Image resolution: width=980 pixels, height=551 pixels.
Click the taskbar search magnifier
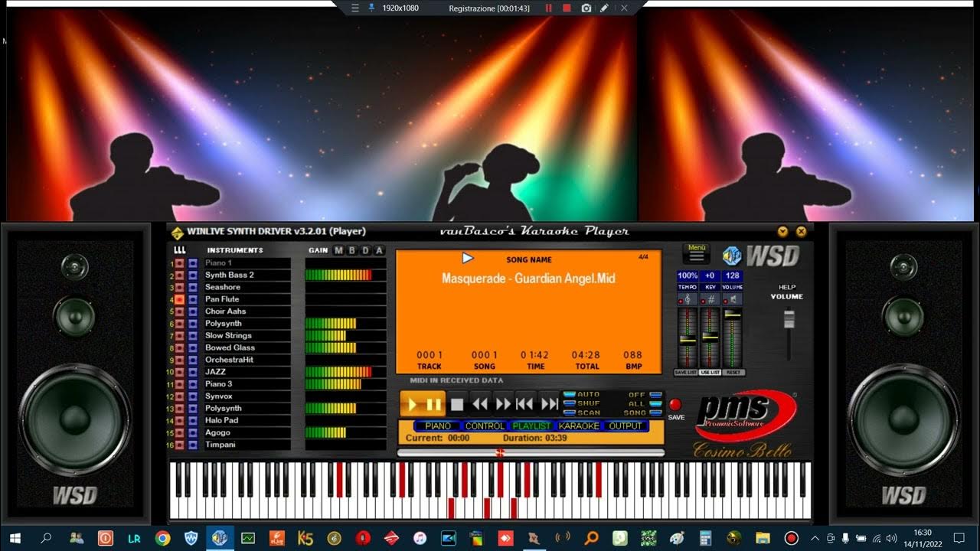46,538
